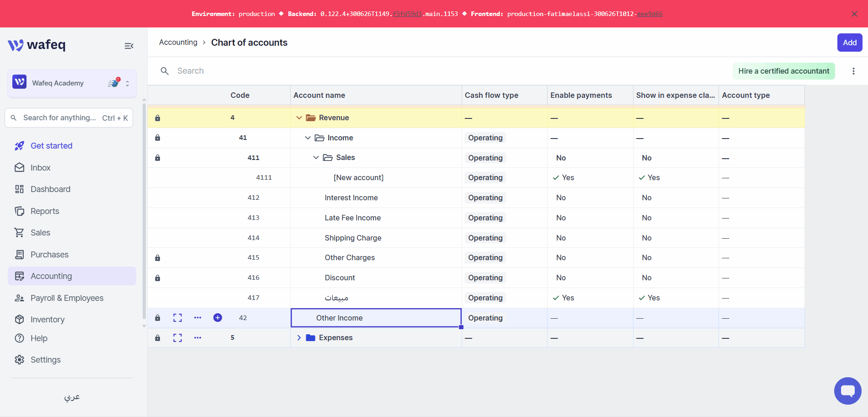Collapse the Revenue folder

click(x=299, y=118)
